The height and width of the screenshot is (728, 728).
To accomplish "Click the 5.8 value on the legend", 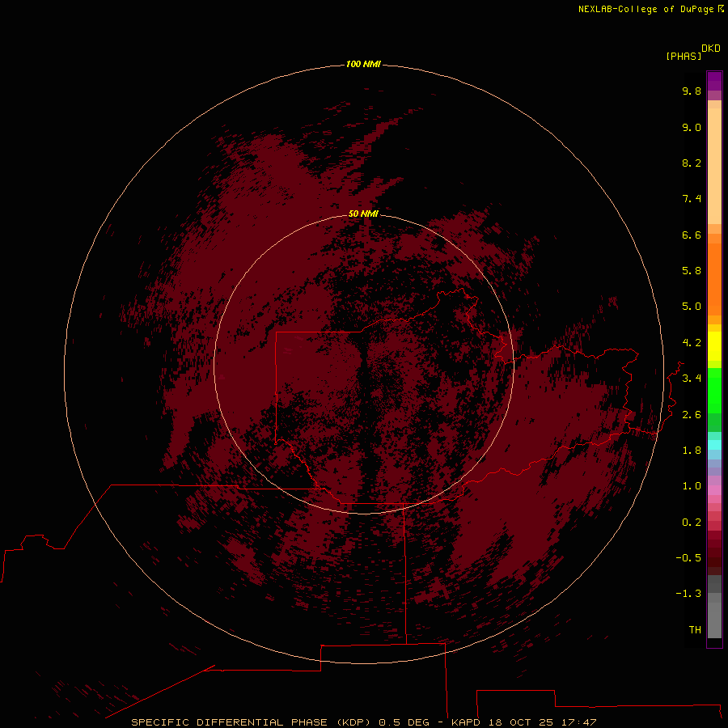I will [692, 271].
